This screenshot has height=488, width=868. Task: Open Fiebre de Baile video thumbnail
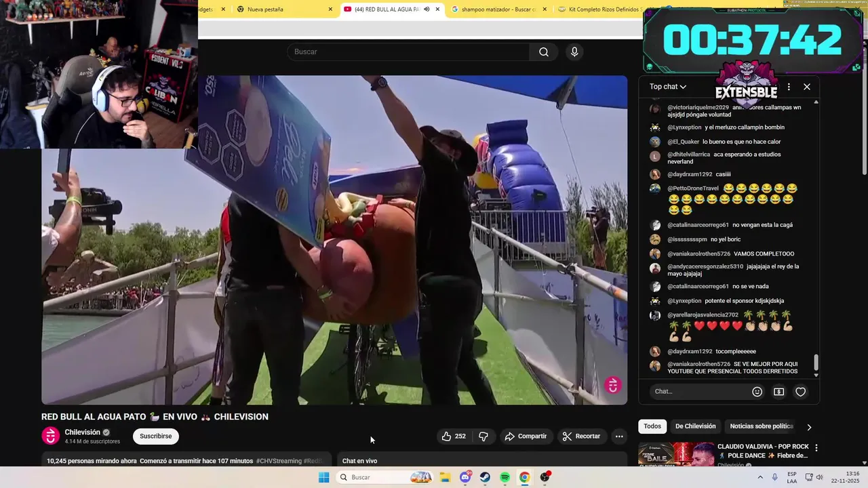click(676, 454)
